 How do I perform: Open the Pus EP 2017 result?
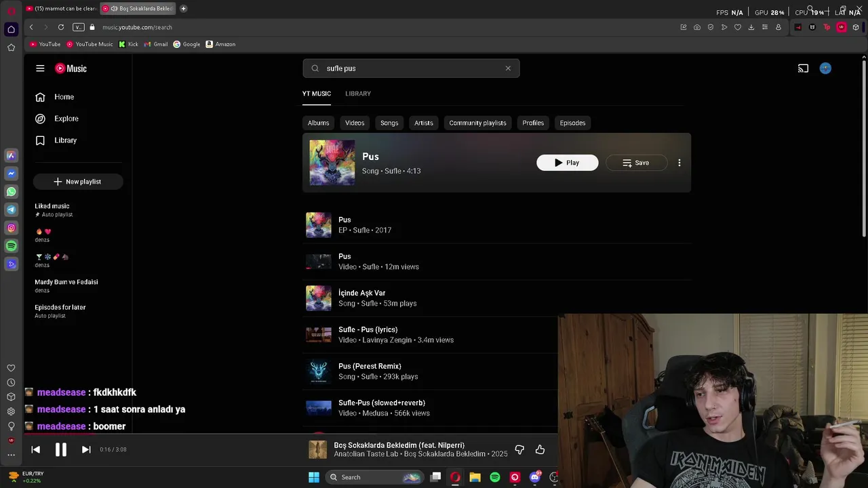pos(496,225)
